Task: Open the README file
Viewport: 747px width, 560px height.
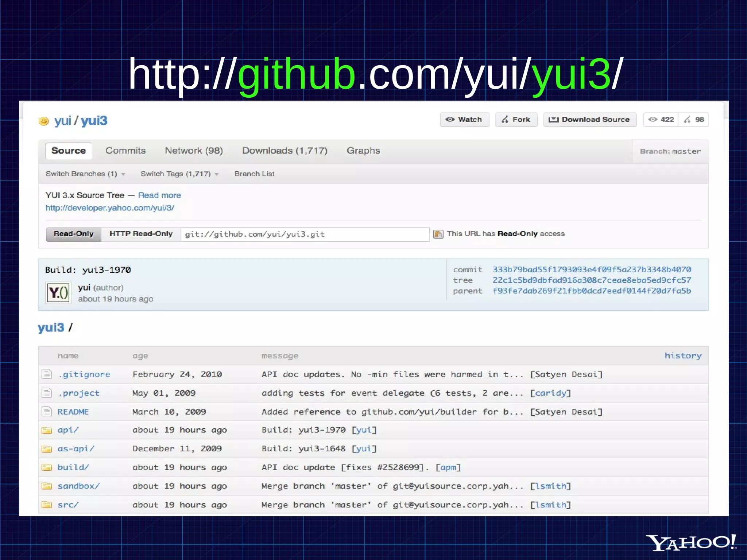Action: click(73, 412)
